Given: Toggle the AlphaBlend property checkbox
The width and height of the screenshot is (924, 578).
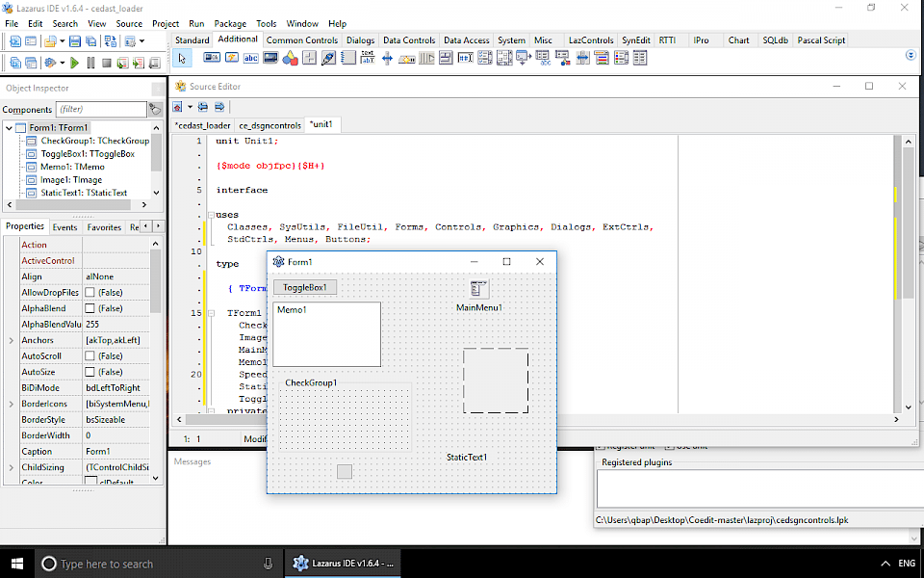Looking at the screenshot, I should [90, 308].
